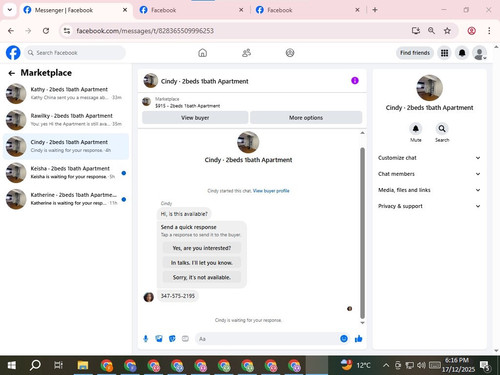Click the Facebook logo icon
This screenshot has height=375, width=500.
[13, 53]
